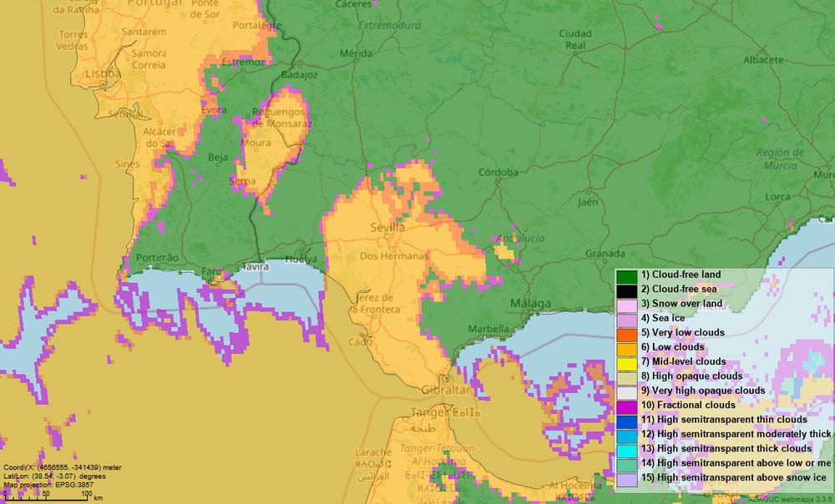Click the teal swatch for legend entry 14
The width and height of the screenshot is (835, 504).
(627, 465)
